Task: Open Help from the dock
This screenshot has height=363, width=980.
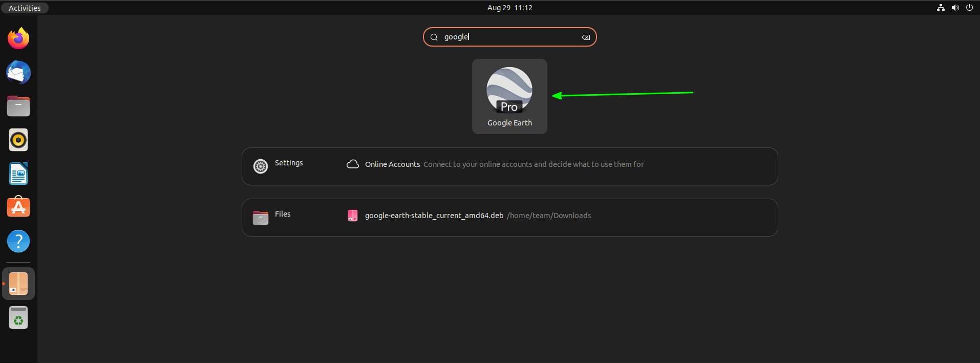Action: (18, 241)
